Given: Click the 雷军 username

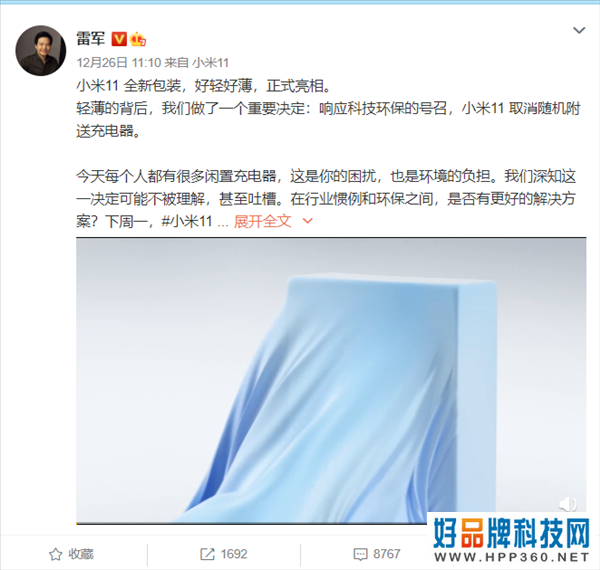Looking at the screenshot, I should pyautogui.click(x=91, y=39).
